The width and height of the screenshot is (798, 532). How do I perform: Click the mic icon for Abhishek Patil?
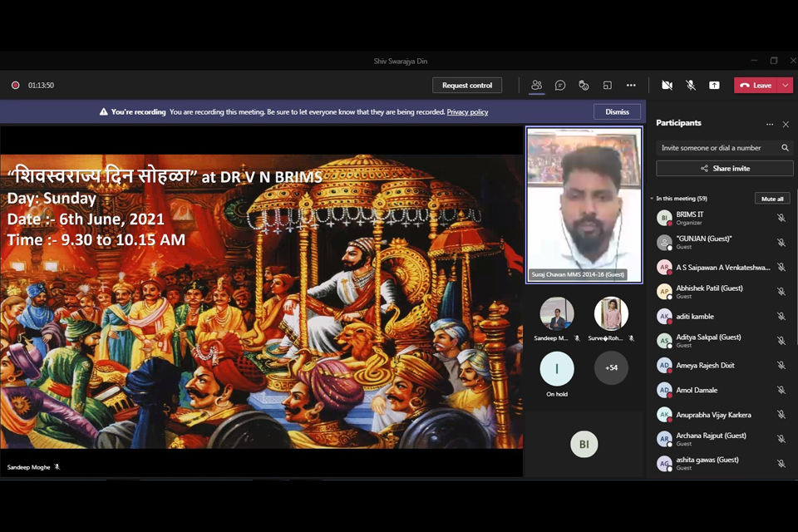[781, 291]
